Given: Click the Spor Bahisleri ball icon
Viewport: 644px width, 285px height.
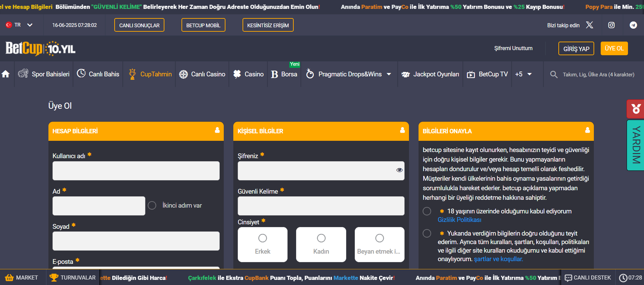Looking at the screenshot, I should (23, 73).
